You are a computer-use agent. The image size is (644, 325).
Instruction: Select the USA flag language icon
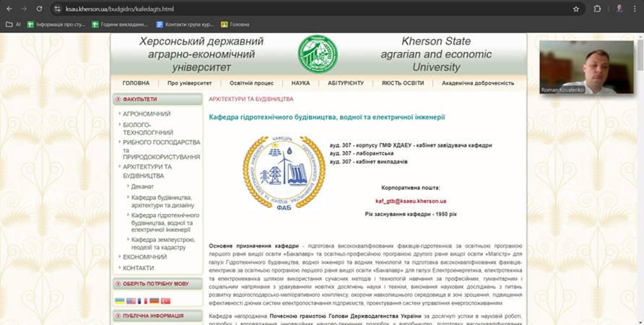(131, 301)
